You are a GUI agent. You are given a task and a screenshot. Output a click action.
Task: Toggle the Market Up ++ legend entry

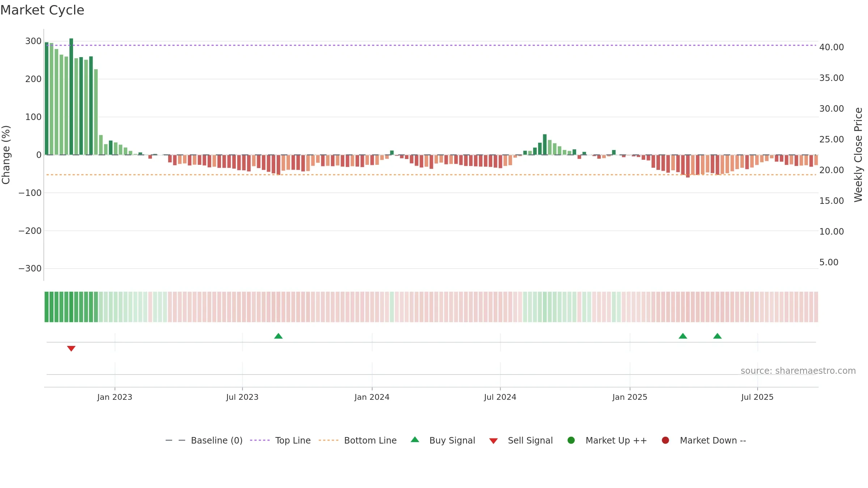[x=607, y=440]
